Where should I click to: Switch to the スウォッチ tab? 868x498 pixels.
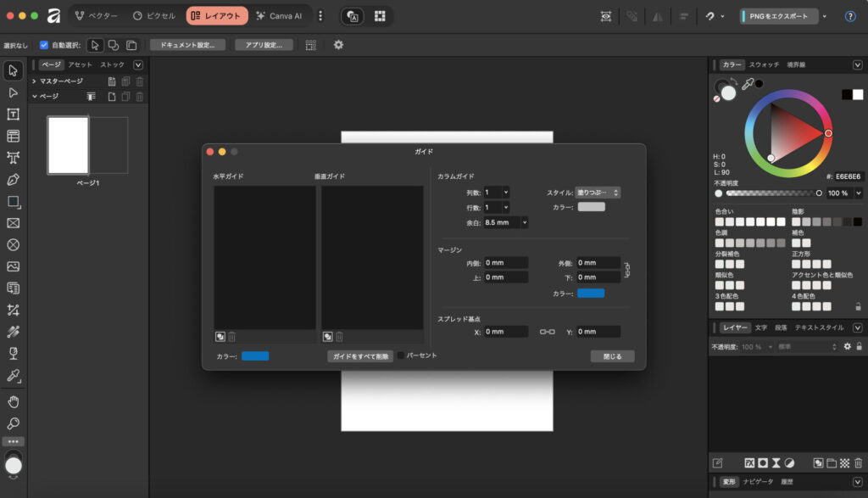764,64
